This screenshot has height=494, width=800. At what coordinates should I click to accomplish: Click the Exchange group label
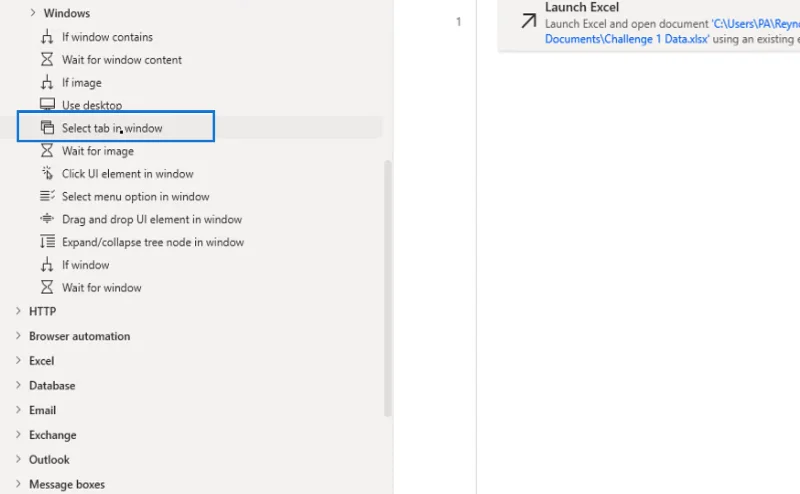point(53,435)
